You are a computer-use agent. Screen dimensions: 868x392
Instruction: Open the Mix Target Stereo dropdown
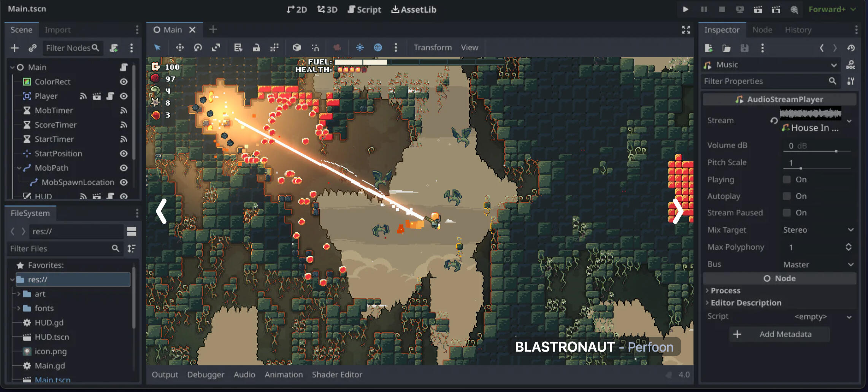(x=817, y=230)
